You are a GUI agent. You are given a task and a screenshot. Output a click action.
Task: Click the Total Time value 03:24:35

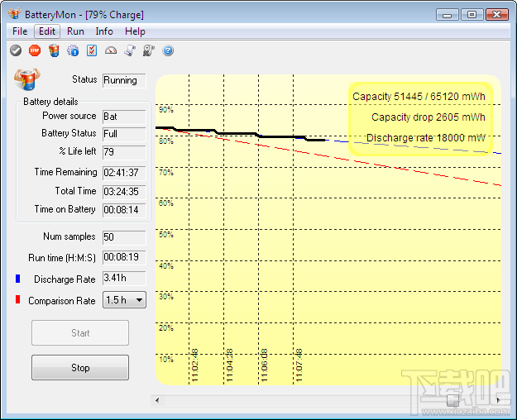click(x=124, y=192)
